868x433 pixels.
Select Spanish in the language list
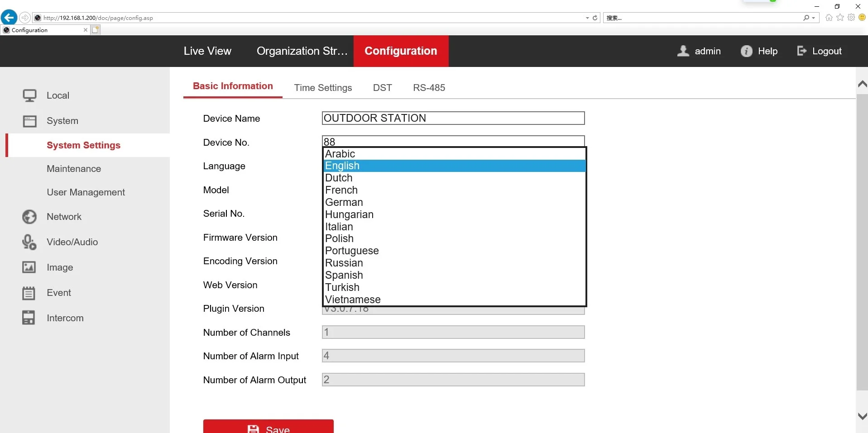click(455, 275)
